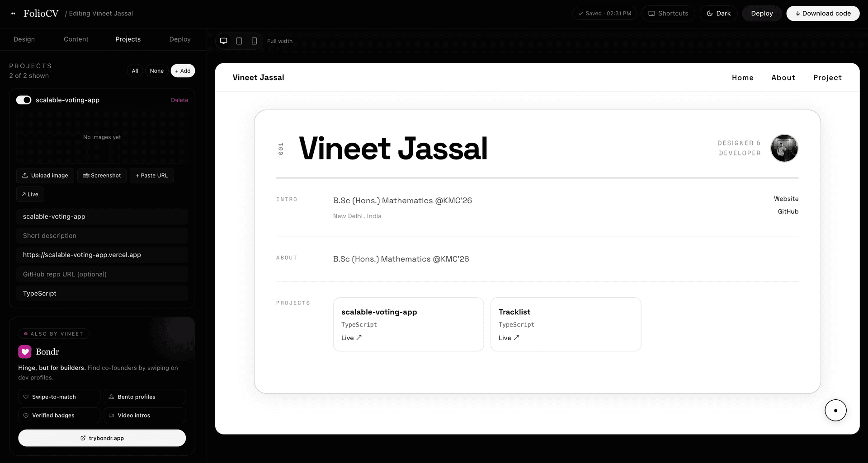Delete the scalable-voting-app project
868x463 pixels.
point(179,100)
